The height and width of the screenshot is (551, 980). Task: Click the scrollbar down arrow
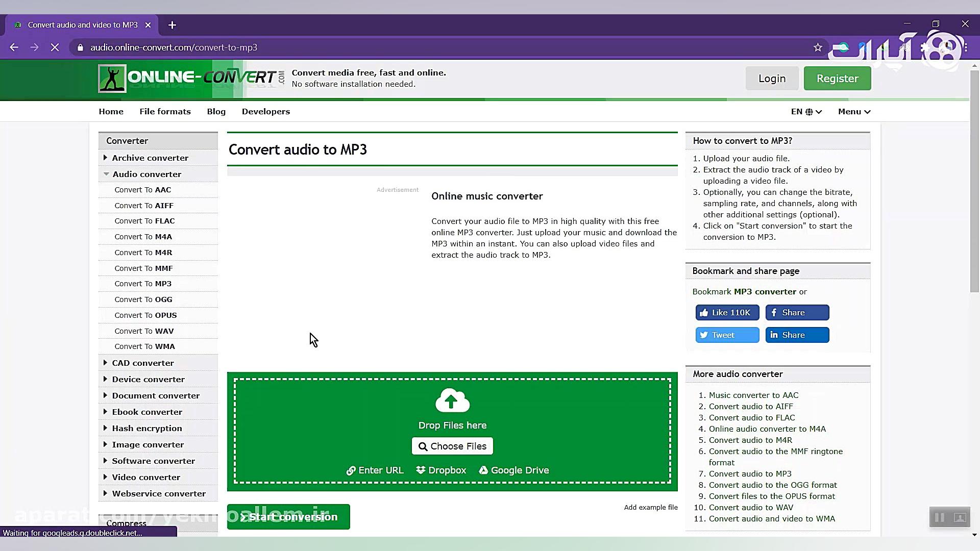pos(974,534)
